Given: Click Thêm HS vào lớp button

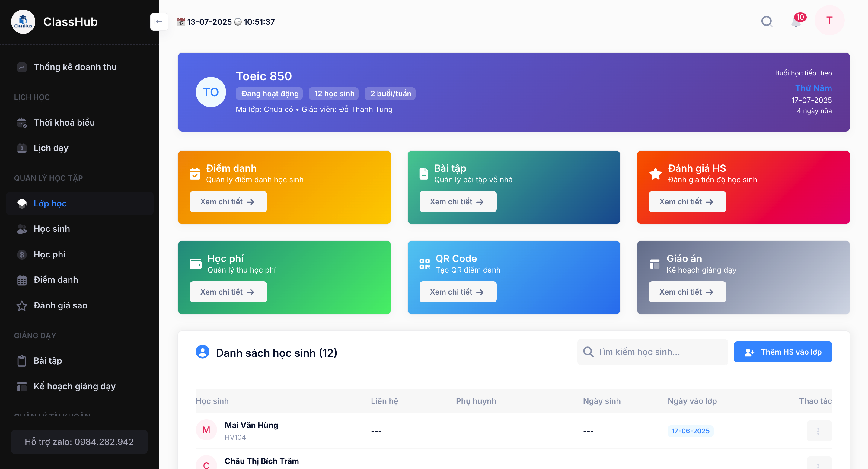Looking at the screenshot, I should click(x=783, y=352).
